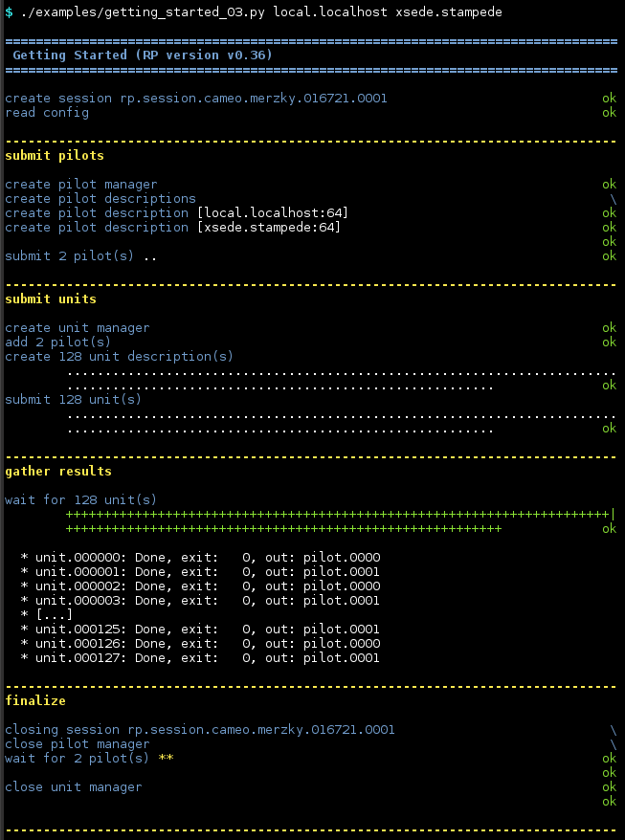Screen dimensions: 625x840
Task: Select '[xsede.stampede:64]' pilot description text
Action: 269,228
